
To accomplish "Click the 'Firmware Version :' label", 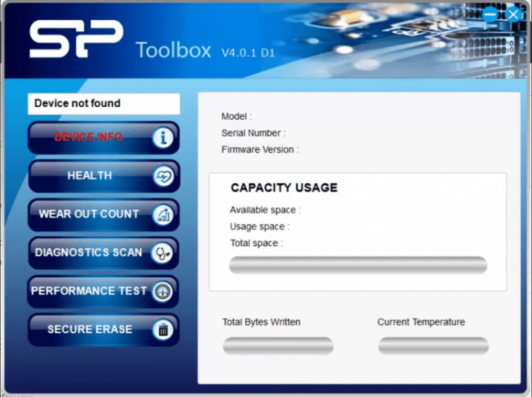I will (x=260, y=150).
